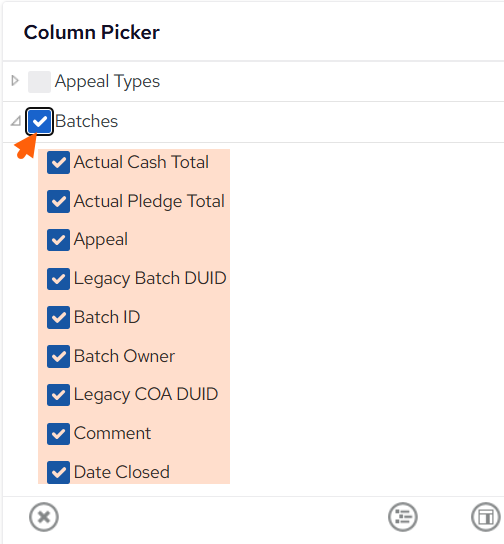Uncheck the Actual Cash Total column
This screenshot has height=544, width=504.
tap(58, 162)
